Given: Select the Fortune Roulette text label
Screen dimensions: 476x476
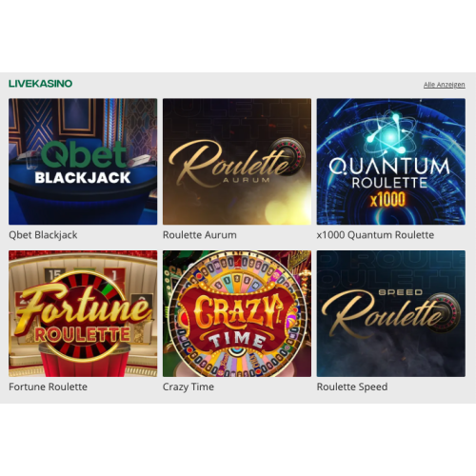Looking at the screenshot, I should (48, 387).
